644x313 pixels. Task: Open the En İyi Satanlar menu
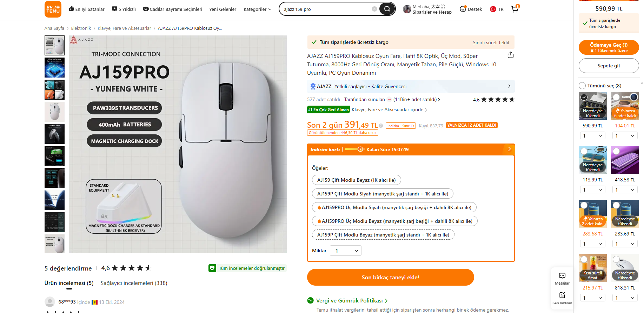[x=87, y=9]
